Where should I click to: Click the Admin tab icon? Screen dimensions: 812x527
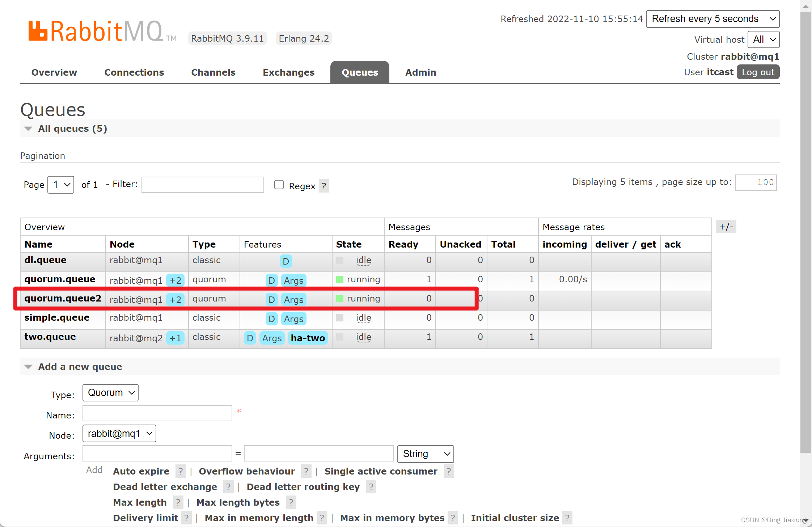pyautogui.click(x=420, y=72)
